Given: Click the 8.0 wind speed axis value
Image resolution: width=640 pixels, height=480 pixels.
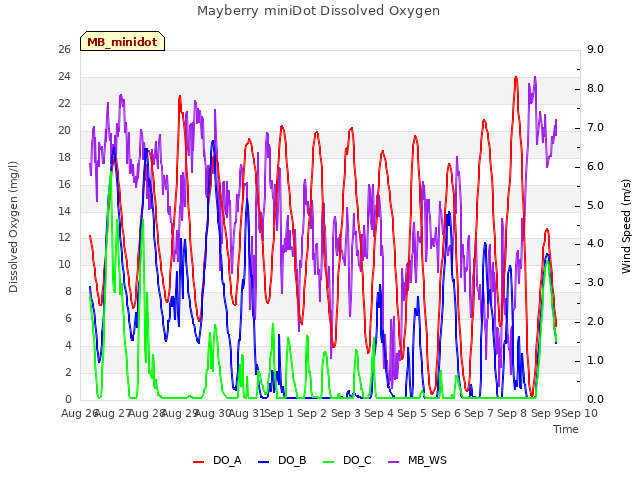Looking at the screenshot, I should tap(595, 89).
